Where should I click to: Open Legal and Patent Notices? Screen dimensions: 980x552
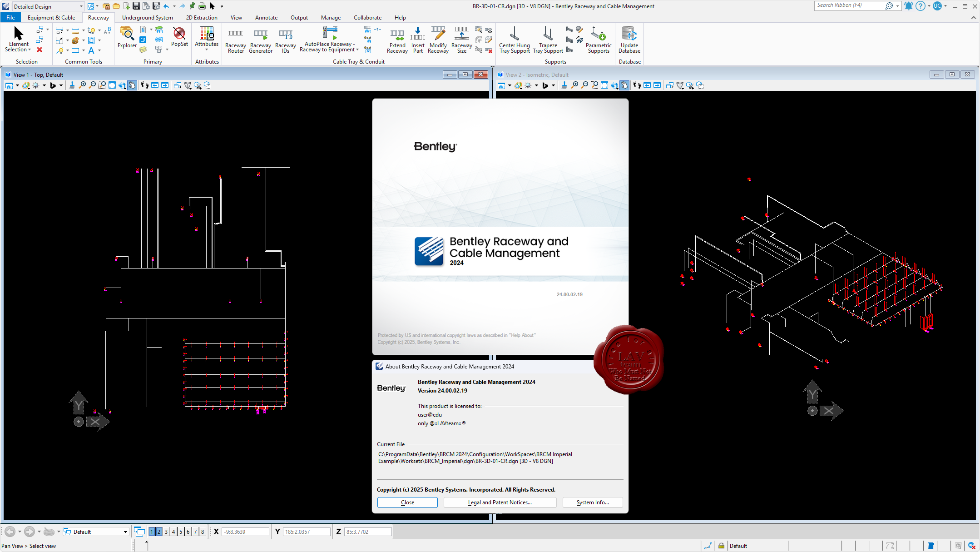[500, 502]
